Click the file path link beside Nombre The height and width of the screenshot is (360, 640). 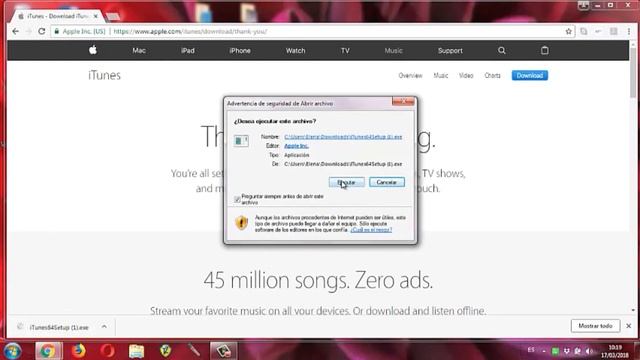[x=343, y=137]
